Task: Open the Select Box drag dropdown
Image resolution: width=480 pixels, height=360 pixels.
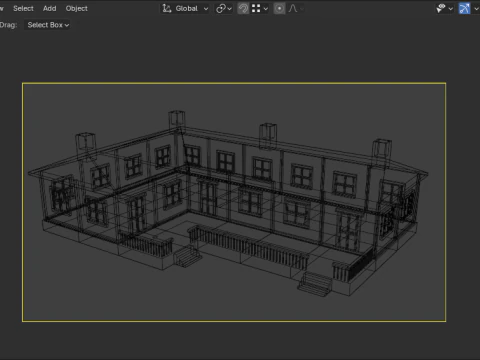Action: [47, 25]
